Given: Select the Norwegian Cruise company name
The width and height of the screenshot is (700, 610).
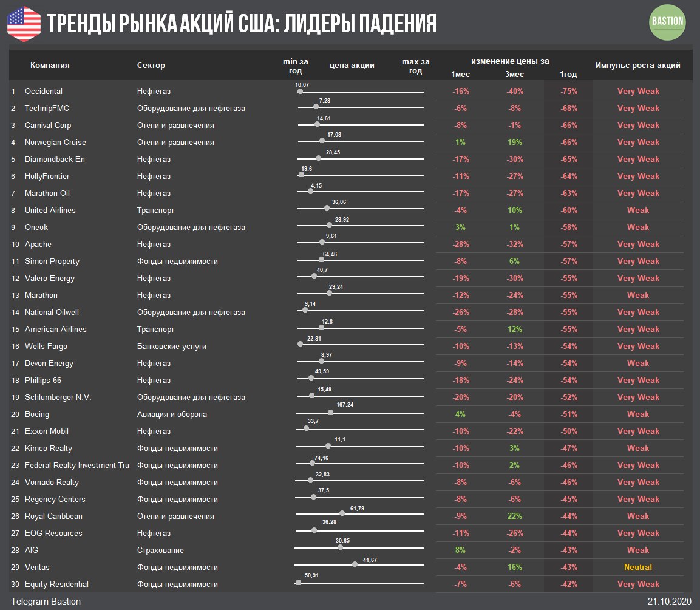Looking at the screenshot, I should (55, 143).
